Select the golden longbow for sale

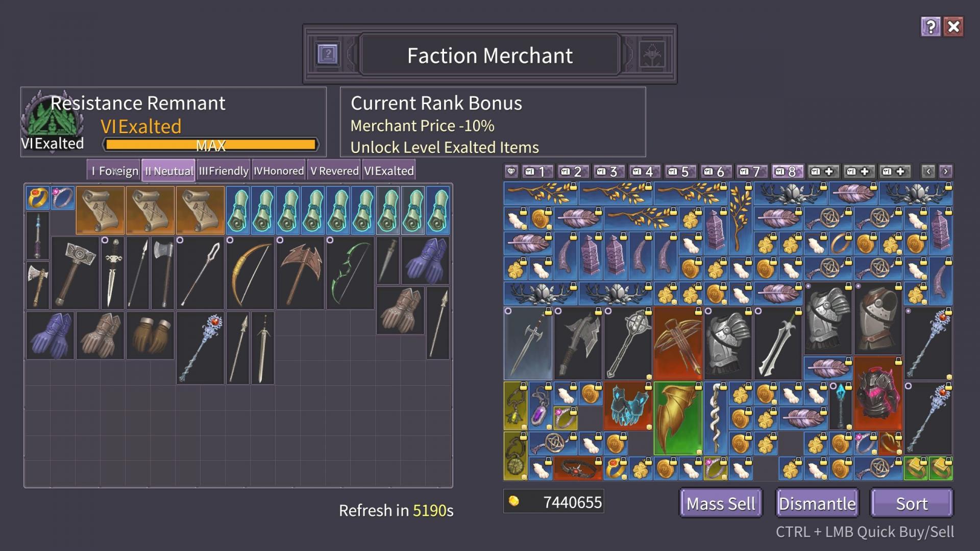pyautogui.click(x=250, y=273)
